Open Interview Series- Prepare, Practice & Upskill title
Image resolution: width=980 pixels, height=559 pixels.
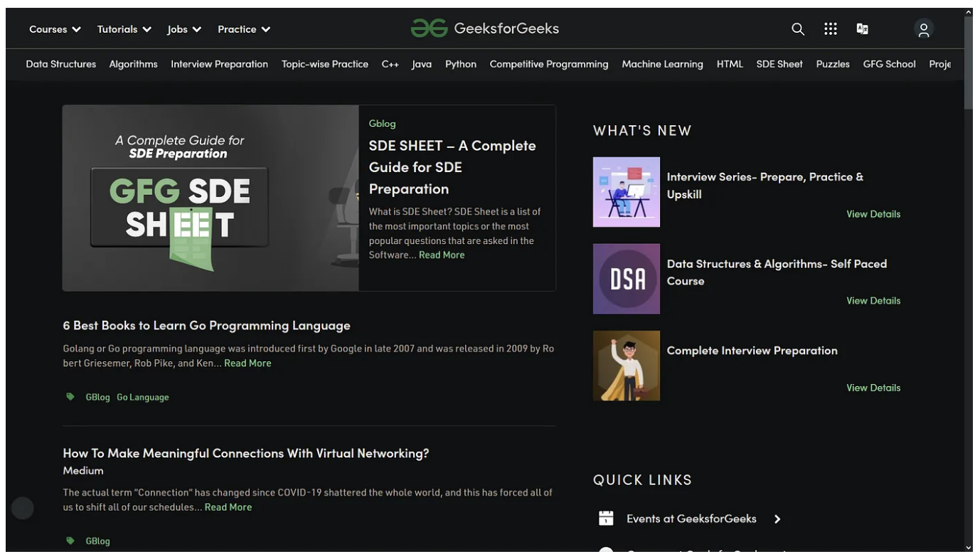click(x=765, y=185)
